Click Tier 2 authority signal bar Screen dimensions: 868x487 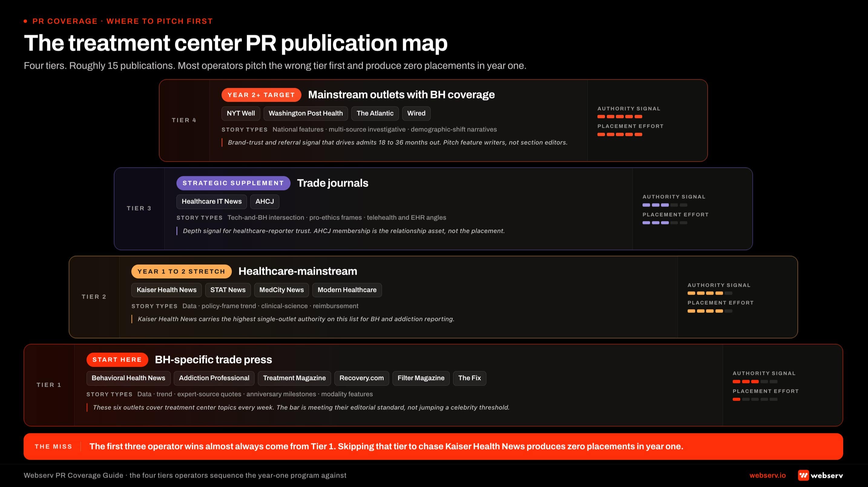point(710,293)
